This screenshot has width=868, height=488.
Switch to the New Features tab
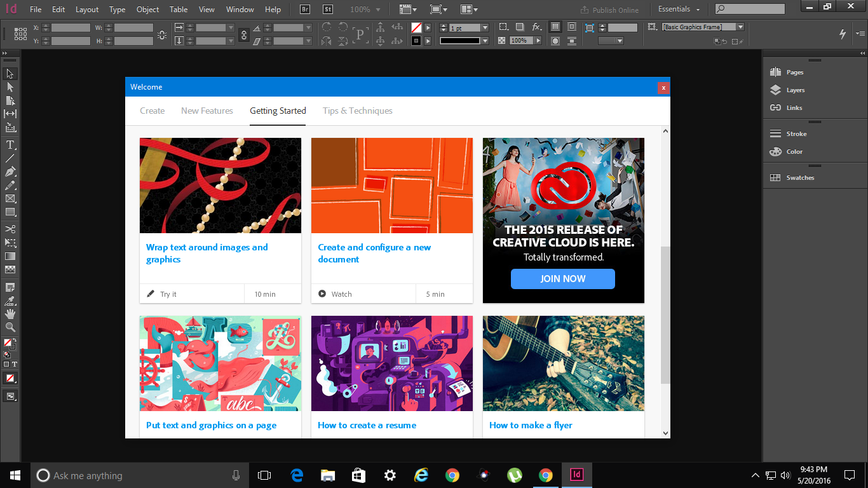(207, 111)
